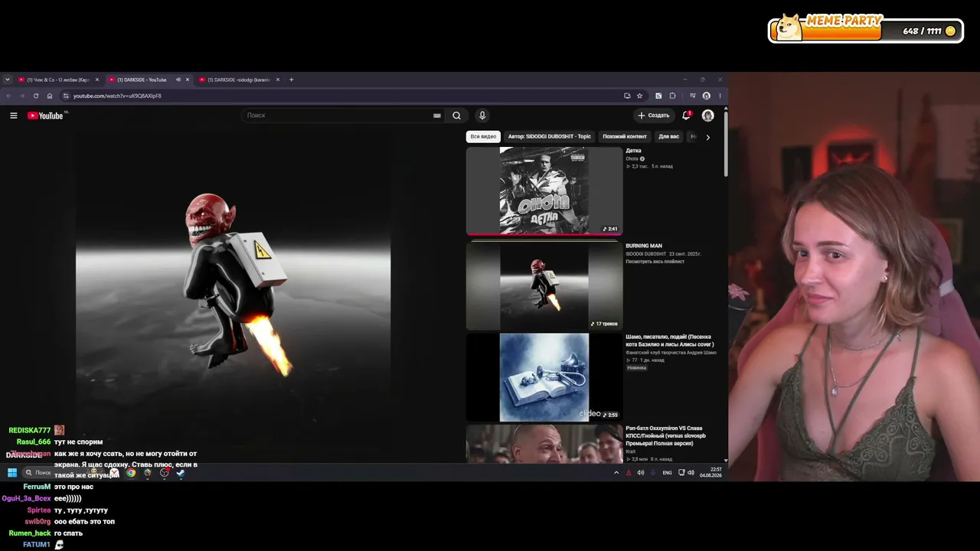Start voice search with the microphone
Image resolution: width=980 pixels, height=551 pixels.
[482, 116]
